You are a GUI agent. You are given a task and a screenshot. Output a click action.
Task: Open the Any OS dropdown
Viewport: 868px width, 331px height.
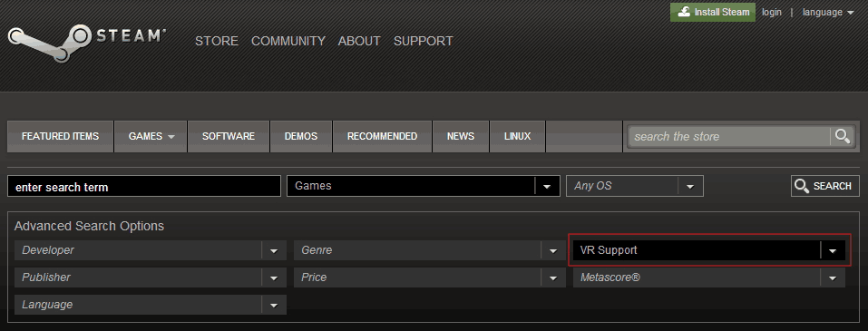635,186
